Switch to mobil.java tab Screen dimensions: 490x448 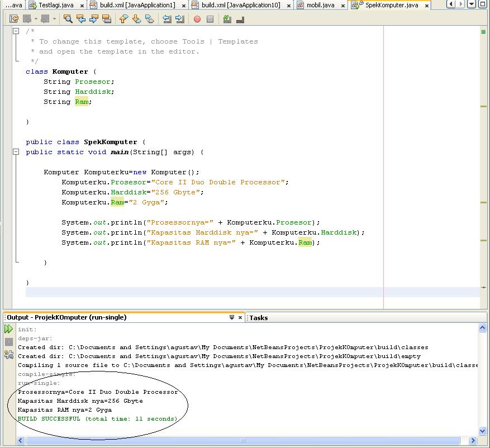coord(320,5)
